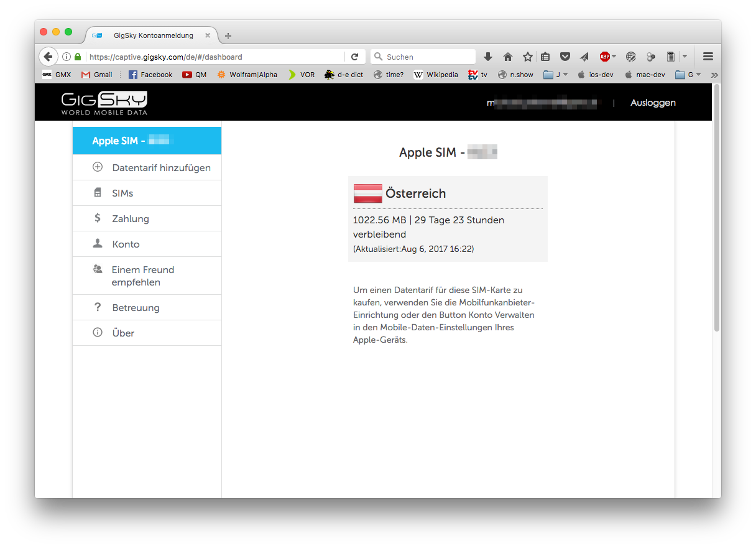Viewport: 756px width, 548px height.
Task: Go to Firefox home page icon
Action: [x=508, y=57]
